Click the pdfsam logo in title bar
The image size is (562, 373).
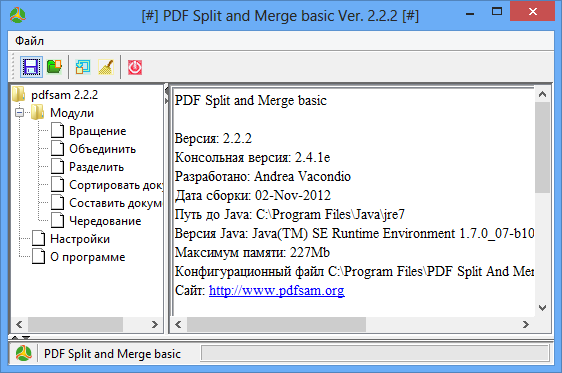point(18,15)
